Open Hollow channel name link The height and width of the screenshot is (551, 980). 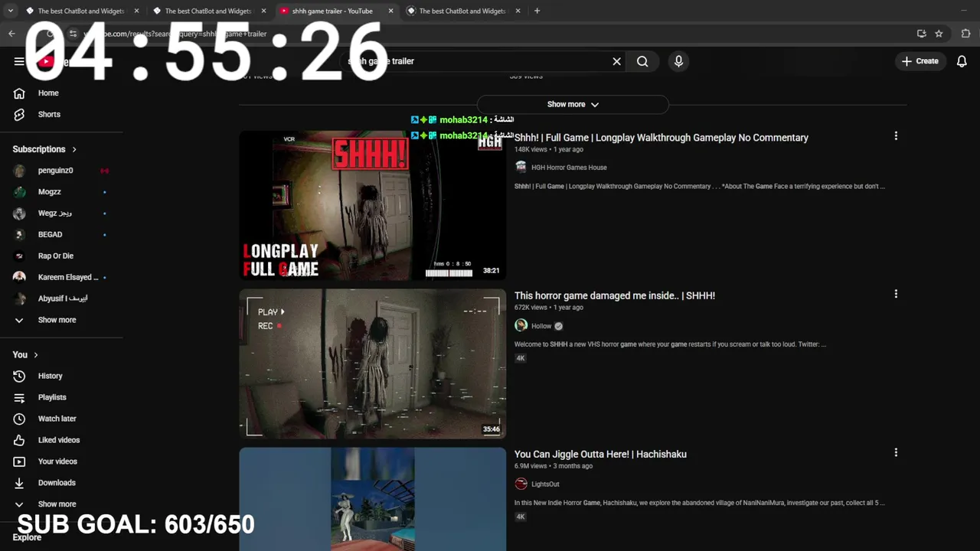541,326
